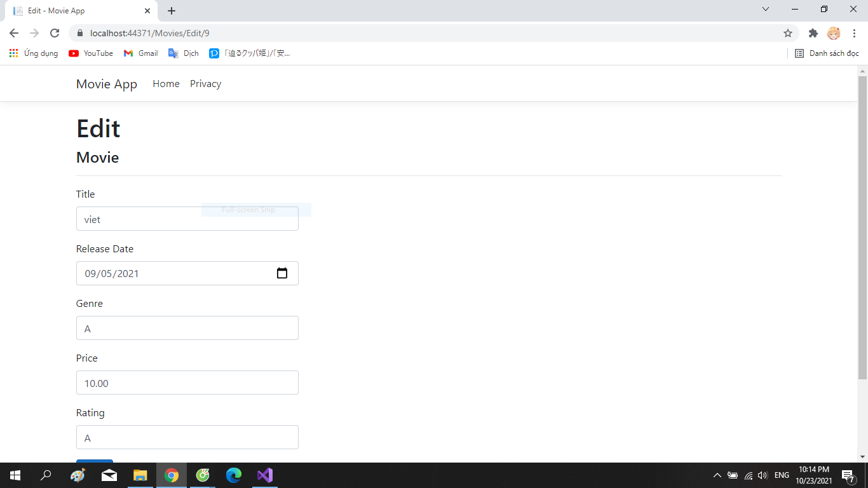Viewport: 868px width, 488px height.
Task: Open Gmail from the bookmarks bar
Action: pos(140,53)
